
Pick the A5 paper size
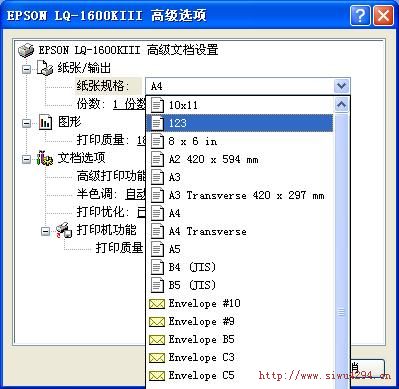239,249
